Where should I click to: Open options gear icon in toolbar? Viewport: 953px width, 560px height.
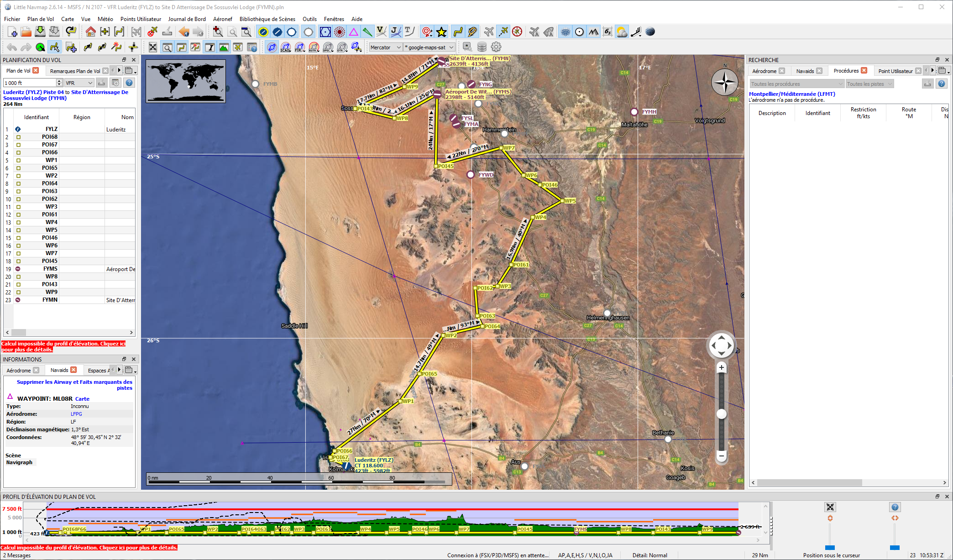point(496,47)
